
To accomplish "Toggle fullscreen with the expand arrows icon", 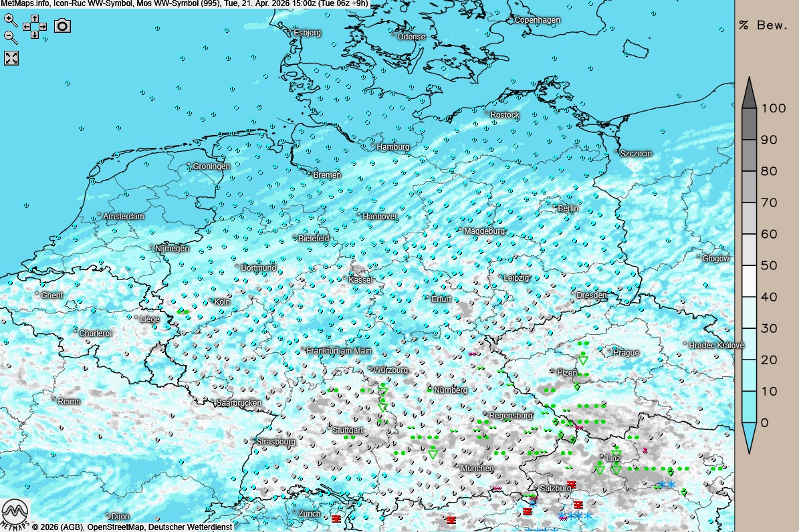I will click(x=11, y=58).
